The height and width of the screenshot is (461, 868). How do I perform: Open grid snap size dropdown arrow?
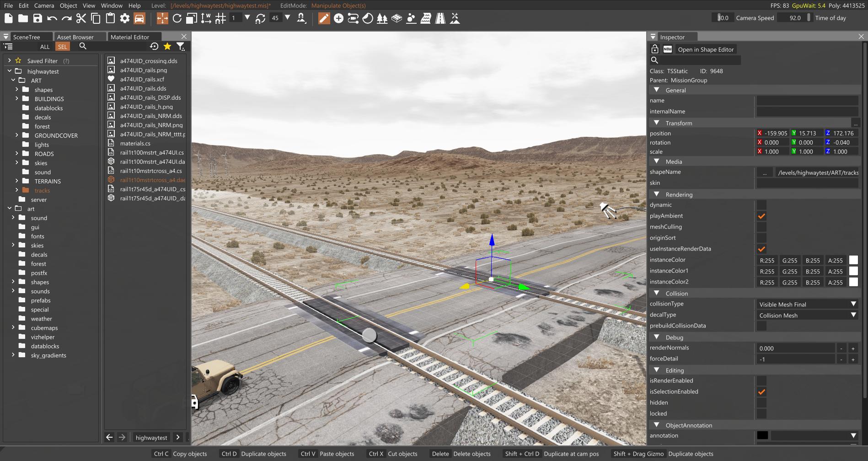(x=247, y=17)
